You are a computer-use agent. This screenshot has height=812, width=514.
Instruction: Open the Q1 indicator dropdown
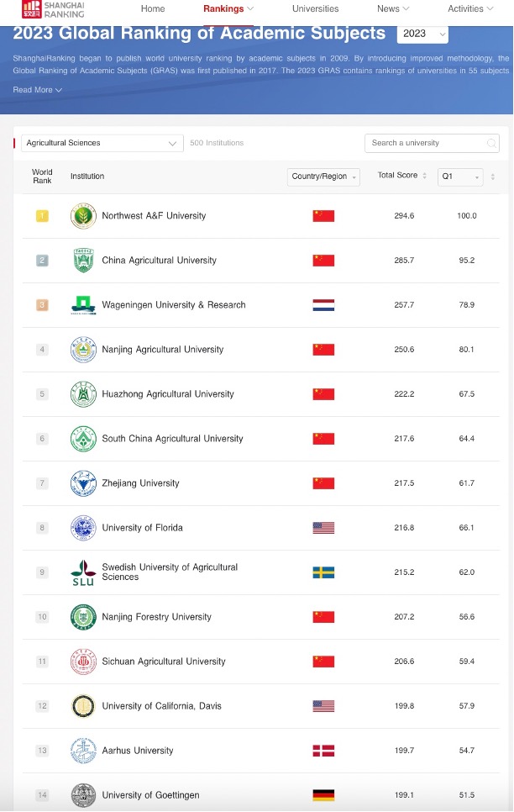coord(460,177)
